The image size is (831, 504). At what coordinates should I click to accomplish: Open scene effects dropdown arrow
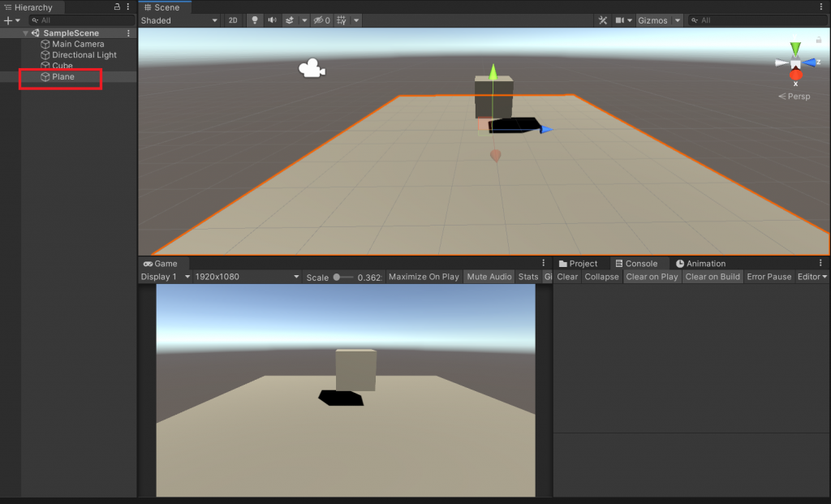[304, 20]
